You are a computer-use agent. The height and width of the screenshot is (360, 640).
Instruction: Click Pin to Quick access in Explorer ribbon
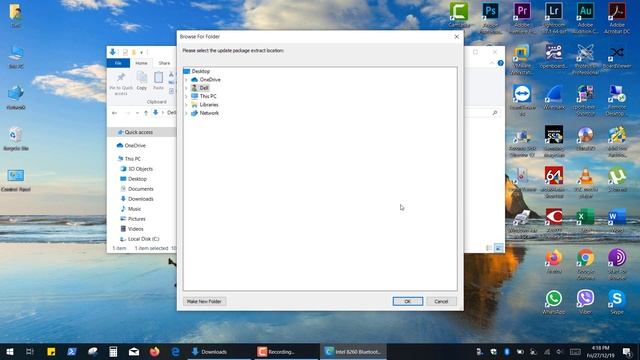[121, 84]
